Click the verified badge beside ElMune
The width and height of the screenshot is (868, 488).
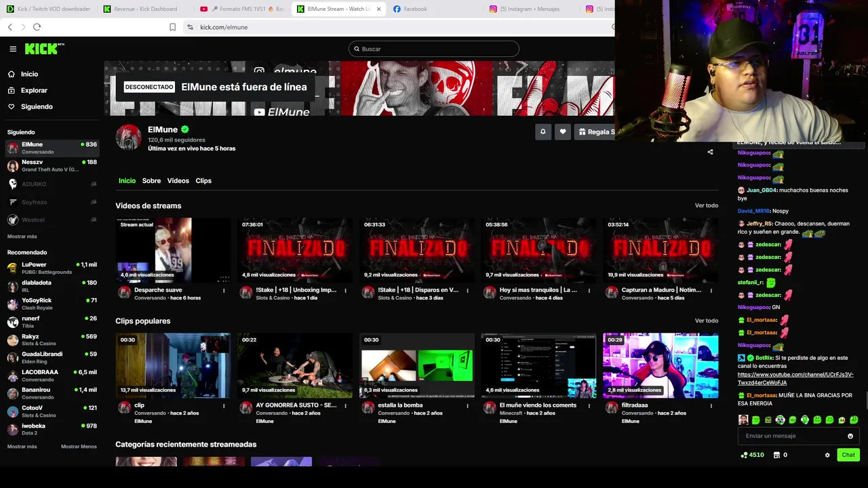(x=184, y=129)
